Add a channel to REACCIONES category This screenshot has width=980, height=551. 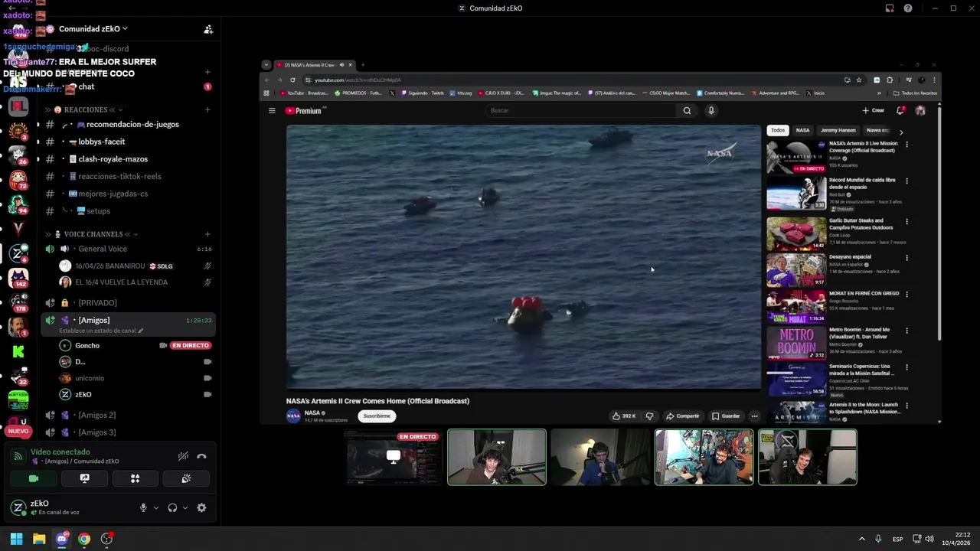(207, 109)
